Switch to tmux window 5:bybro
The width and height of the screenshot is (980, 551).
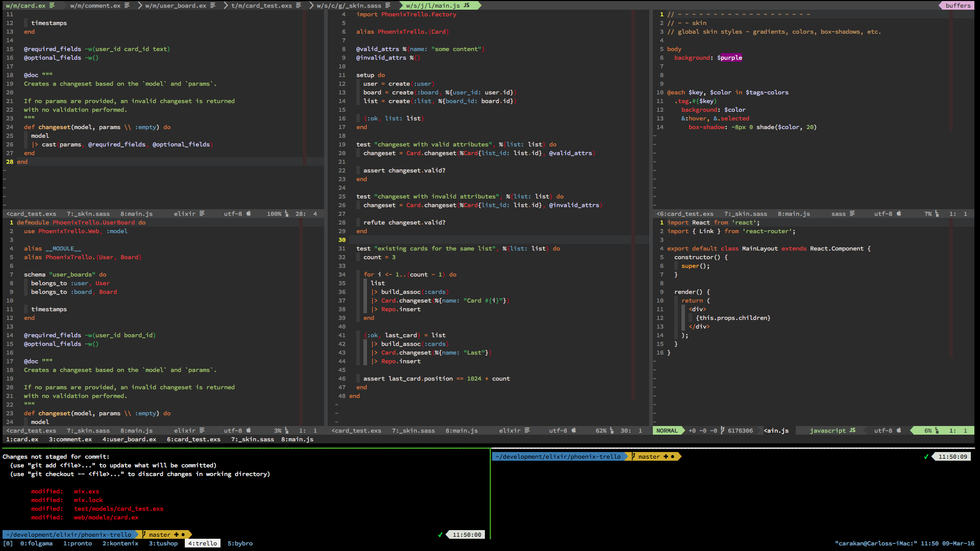pyautogui.click(x=240, y=543)
